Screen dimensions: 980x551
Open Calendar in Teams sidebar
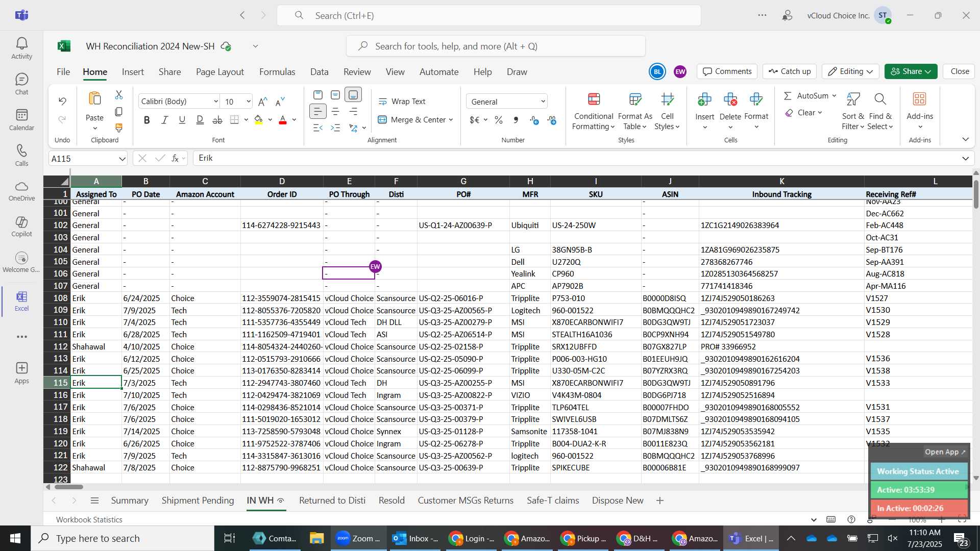[x=21, y=120]
